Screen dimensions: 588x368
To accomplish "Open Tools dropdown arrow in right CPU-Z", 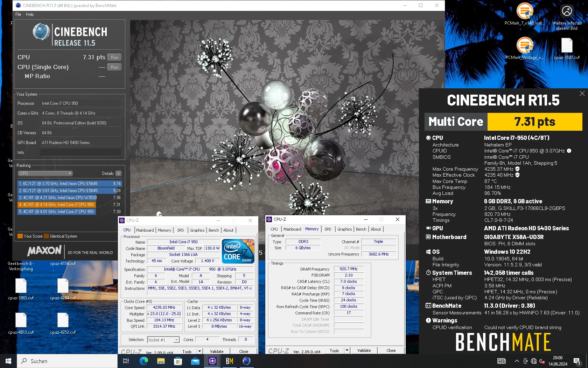I will click(347, 350).
